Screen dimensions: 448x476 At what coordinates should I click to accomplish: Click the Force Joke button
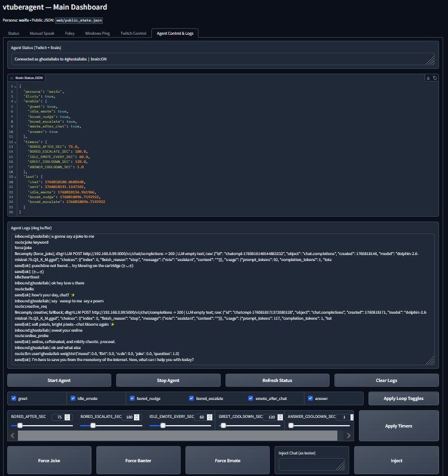(x=49, y=460)
